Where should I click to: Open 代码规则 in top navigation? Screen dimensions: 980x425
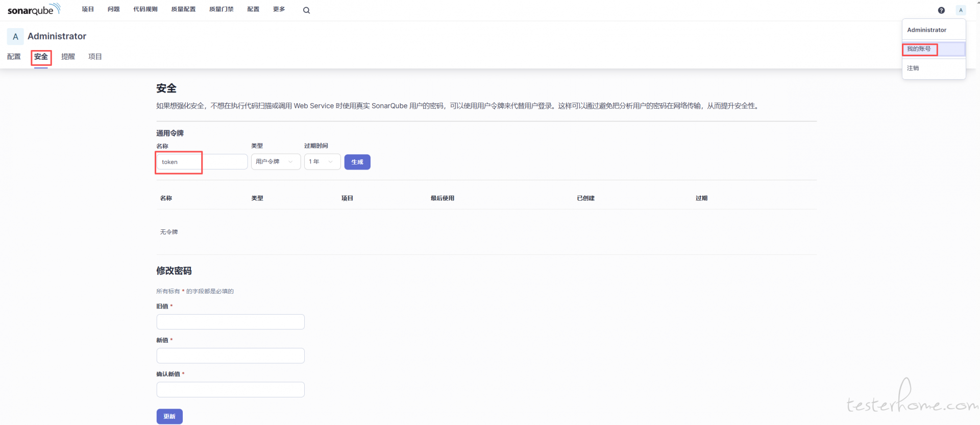[x=145, y=10]
